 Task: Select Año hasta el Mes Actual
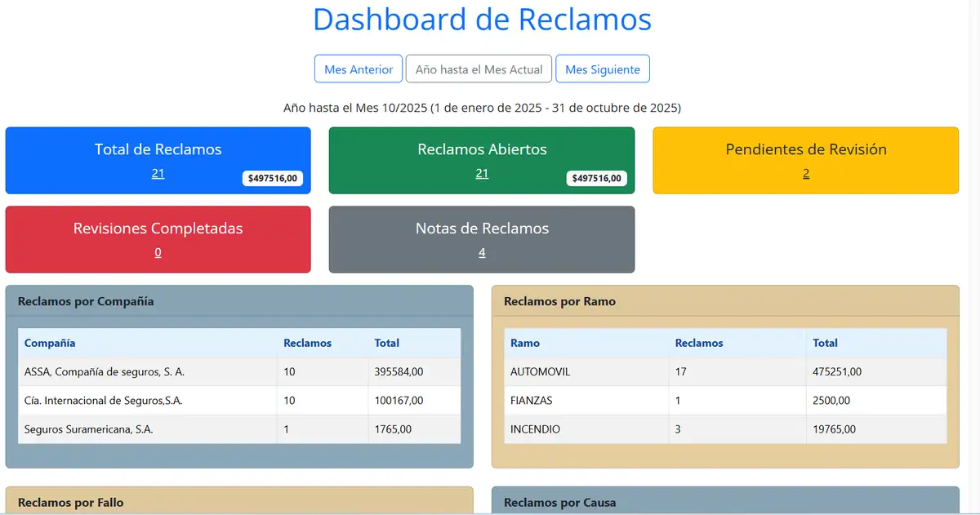[x=479, y=69]
